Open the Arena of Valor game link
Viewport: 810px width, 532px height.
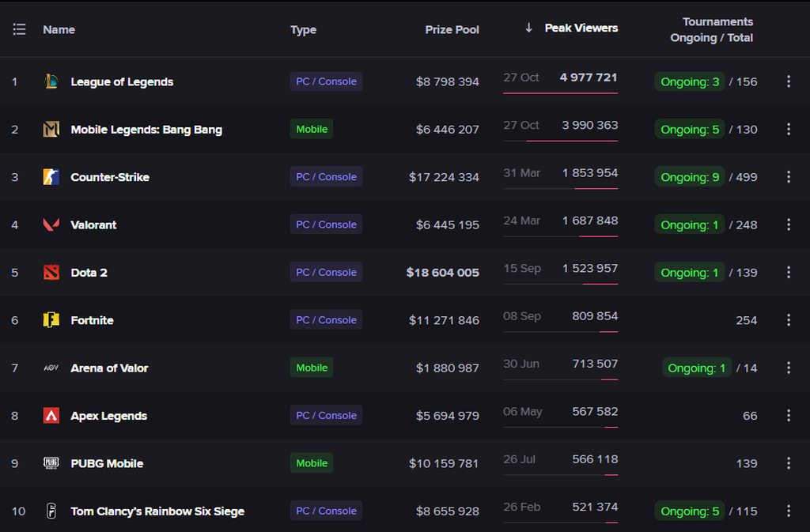point(109,368)
